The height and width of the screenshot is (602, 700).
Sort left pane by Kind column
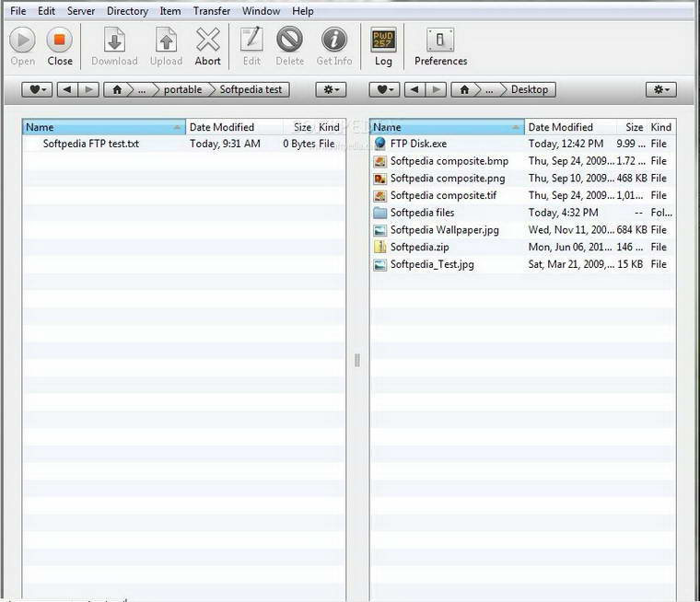330,127
